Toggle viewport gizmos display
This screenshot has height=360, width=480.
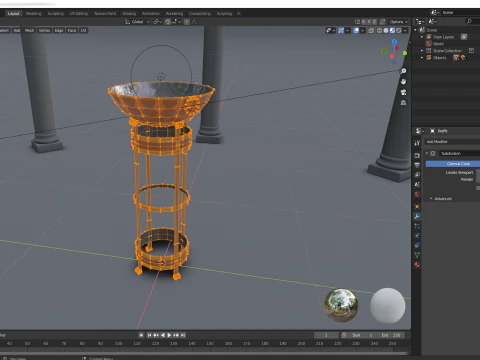pyautogui.click(x=341, y=30)
